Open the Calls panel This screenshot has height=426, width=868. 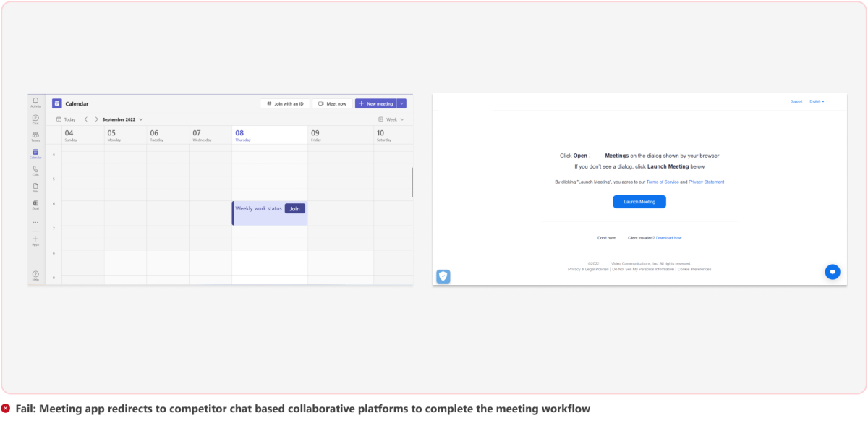35,169
